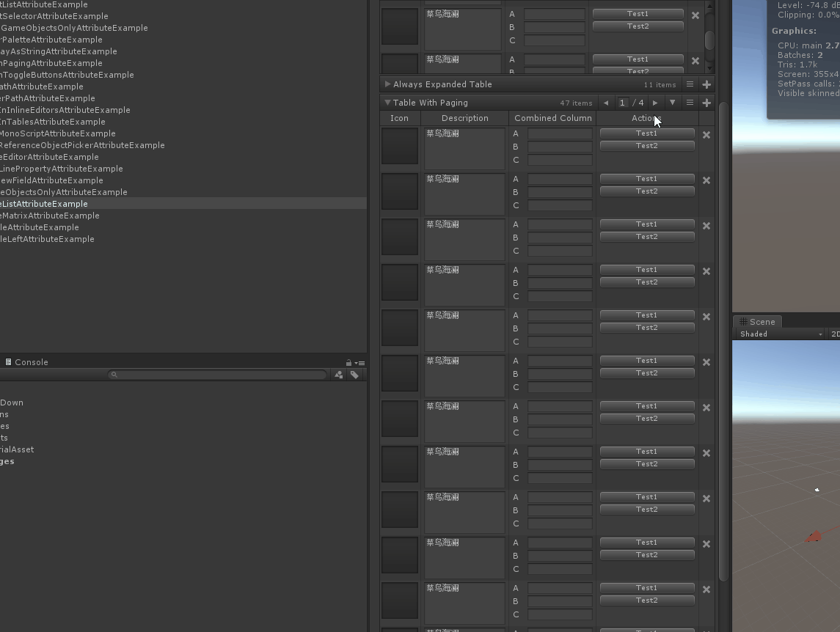Expand the Always Expanded Table foldout
Viewport: 840px width, 632px height.
point(387,85)
